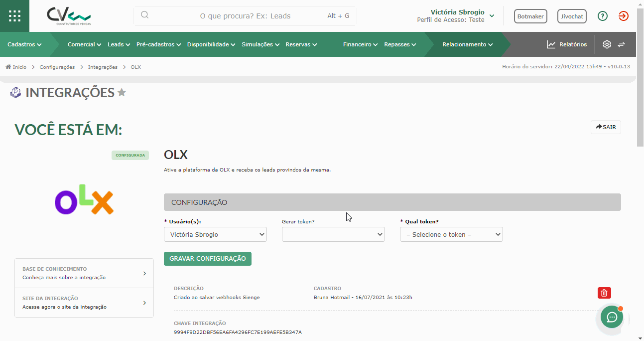The height and width of the screenshot is (341, 644).
Task: Expand the Relacionamento menu
Action: tap(467, 44)
